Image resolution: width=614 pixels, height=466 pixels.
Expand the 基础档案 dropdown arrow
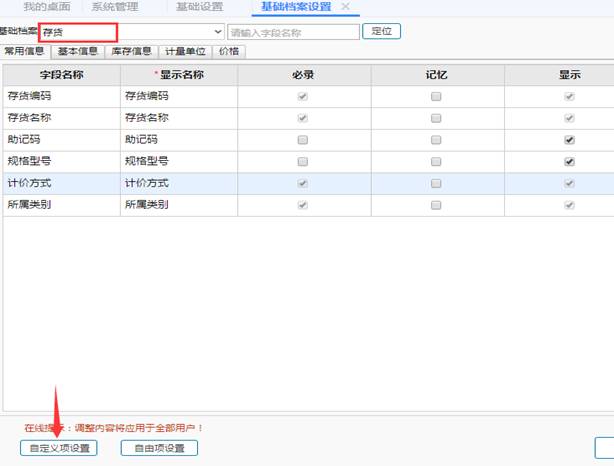tap(218, 32)
